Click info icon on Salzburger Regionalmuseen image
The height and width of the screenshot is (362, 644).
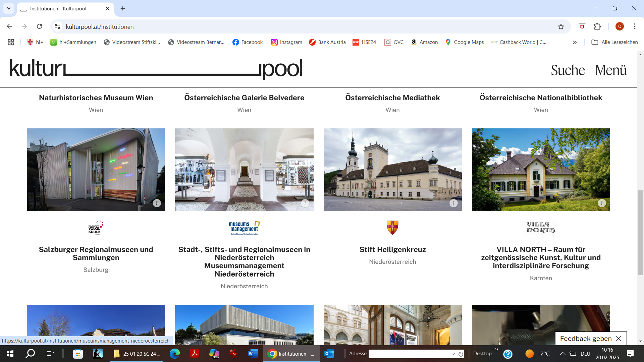[x=157, y=203]
